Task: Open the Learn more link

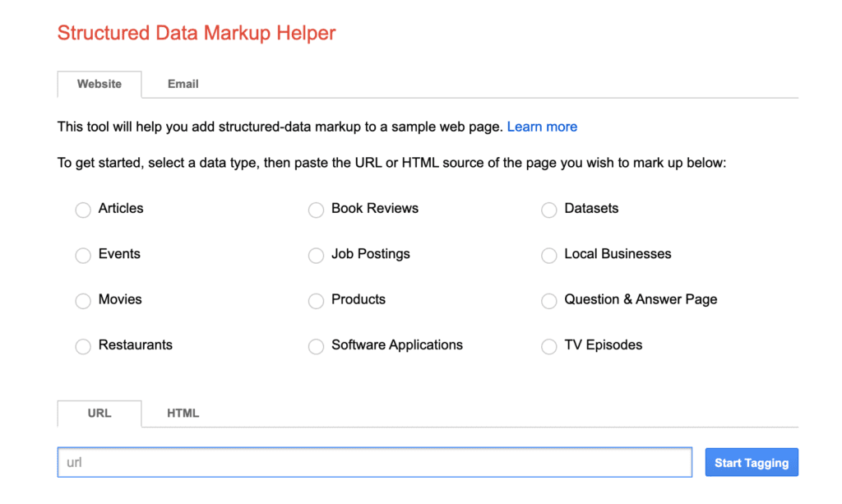Action: [x=542, y=127]
